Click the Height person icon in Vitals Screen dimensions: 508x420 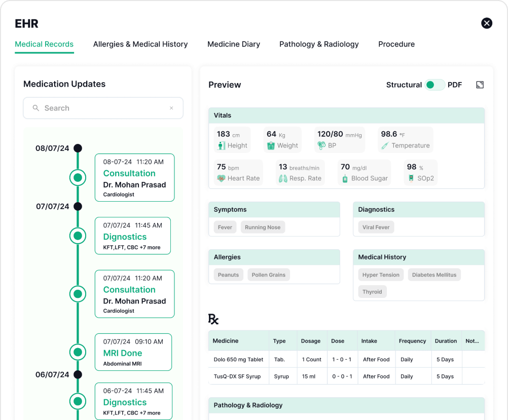(x=221, y=146)
